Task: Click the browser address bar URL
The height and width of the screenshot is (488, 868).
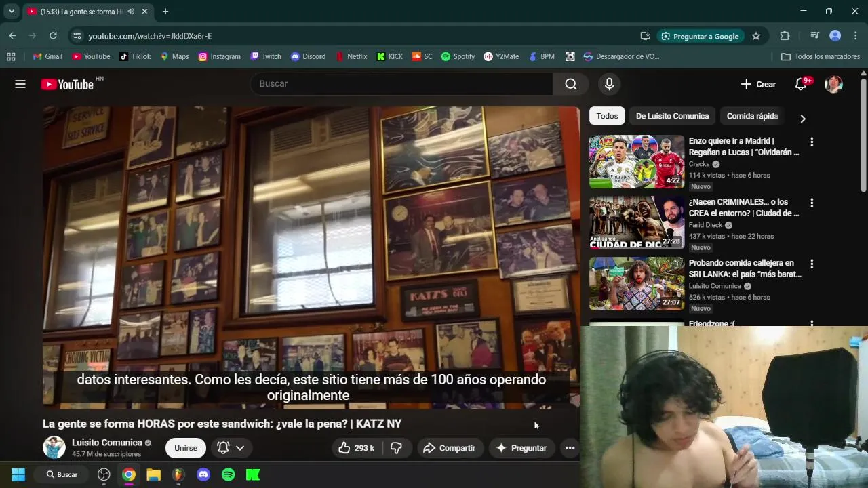Action: pyautogui.click(x=150, y=36)
